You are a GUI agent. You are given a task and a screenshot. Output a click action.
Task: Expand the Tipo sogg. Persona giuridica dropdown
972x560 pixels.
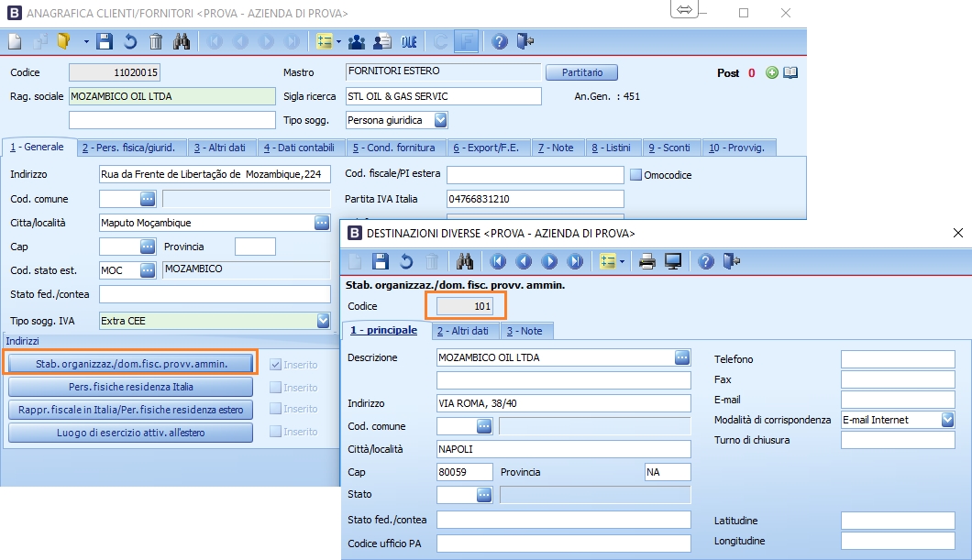(440, 120)
